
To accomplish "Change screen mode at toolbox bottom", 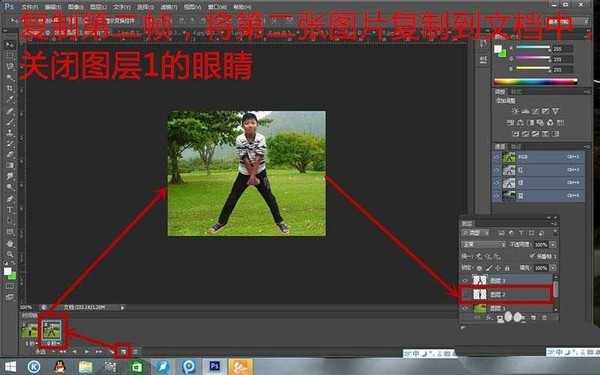I will (x=10, y=297).
